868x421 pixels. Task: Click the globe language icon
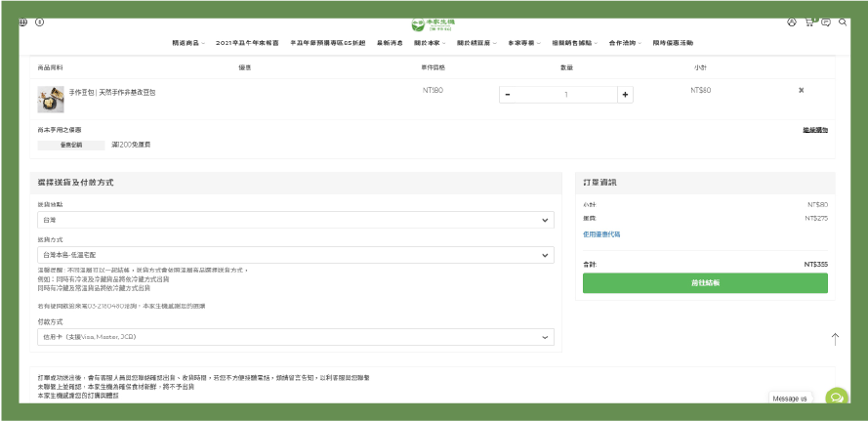pyautogui.click(x=23, y=21)
